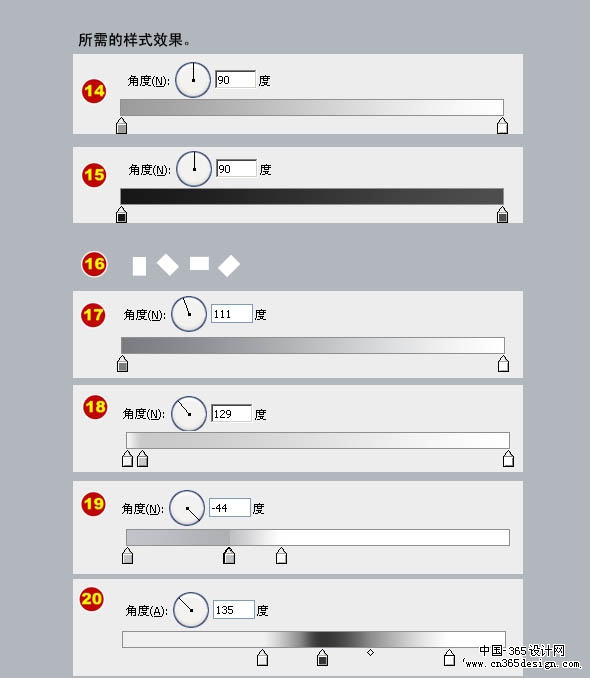Select the black color stop in gradient 20
The width and height of the screenshot is (590, 678).
click(x=322, y=658)
